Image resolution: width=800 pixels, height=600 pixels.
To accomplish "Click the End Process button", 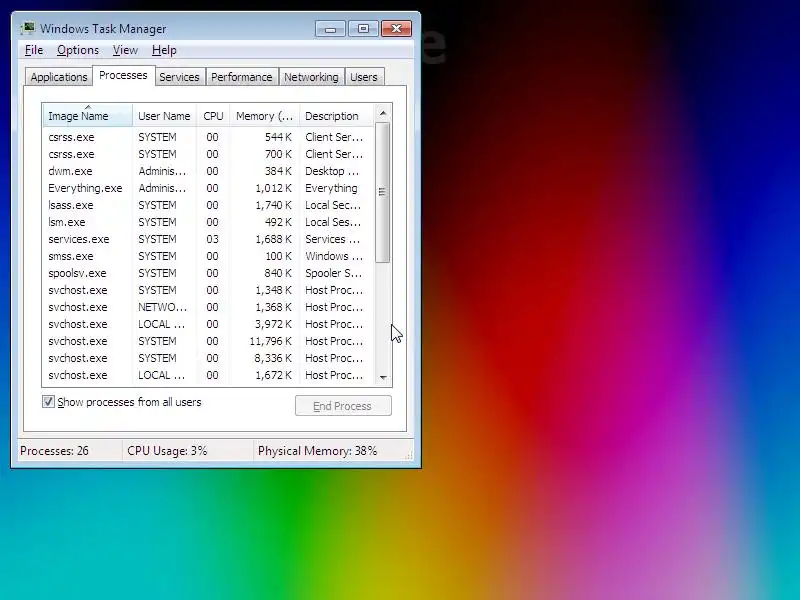I will point(343,406).
